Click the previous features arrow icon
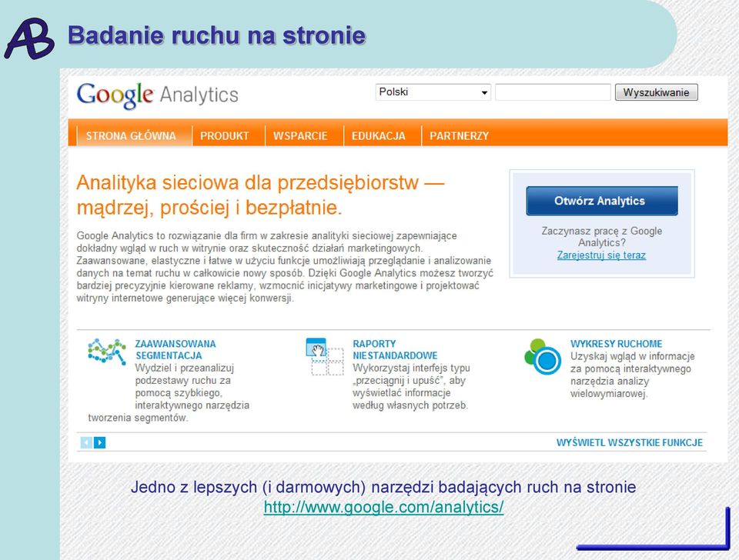This screenshot has width=739, height=560. click(86, 443)
